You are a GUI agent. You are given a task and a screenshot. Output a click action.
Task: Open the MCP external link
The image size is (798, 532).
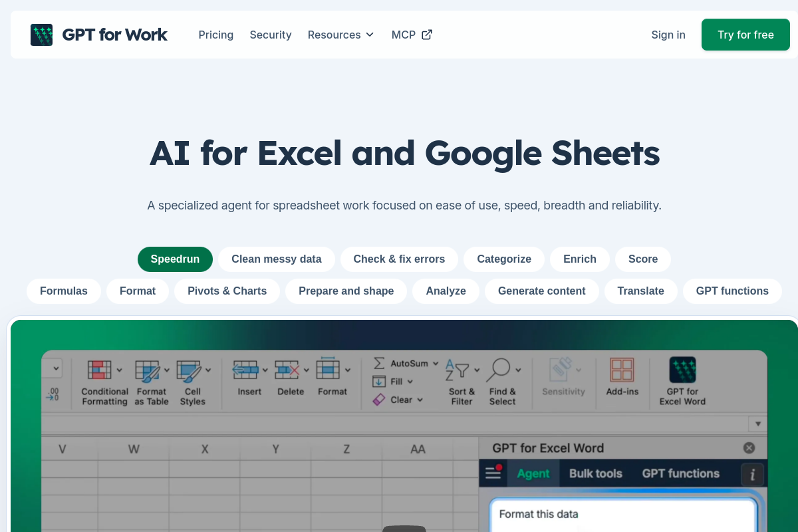click(412, 35)
